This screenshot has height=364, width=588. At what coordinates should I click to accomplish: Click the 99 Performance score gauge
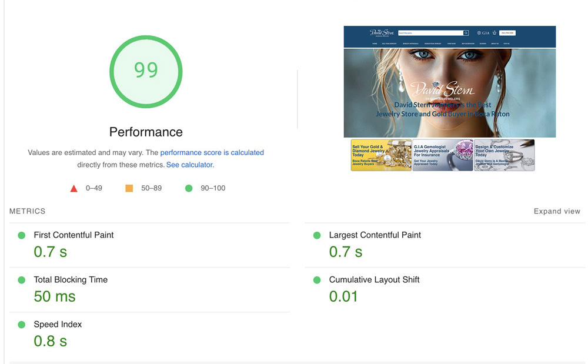point(146,70)
